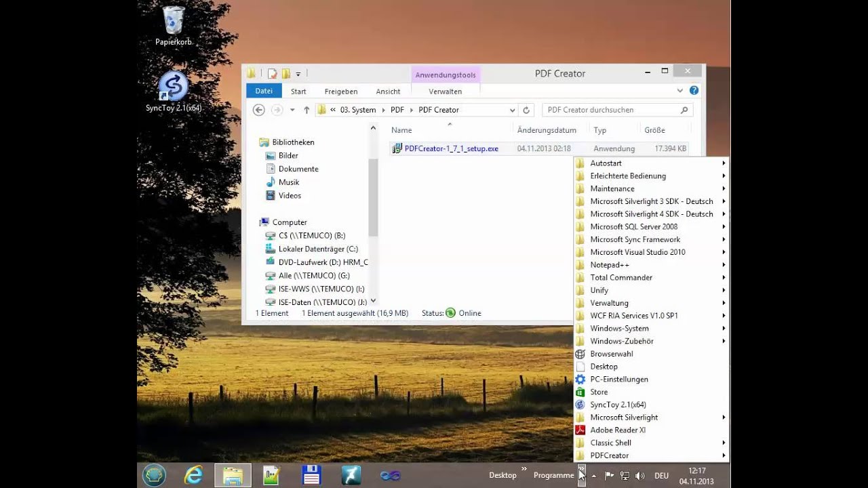Expand the PDFCreator submenu at menu bottom
Image resolution: width=868 pixels, height=488 pixels.
click(651, 455)
